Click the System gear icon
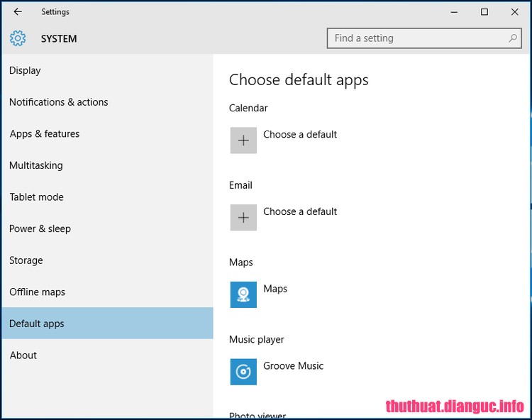This screenshot has width=532, height=420. (18, 38)
